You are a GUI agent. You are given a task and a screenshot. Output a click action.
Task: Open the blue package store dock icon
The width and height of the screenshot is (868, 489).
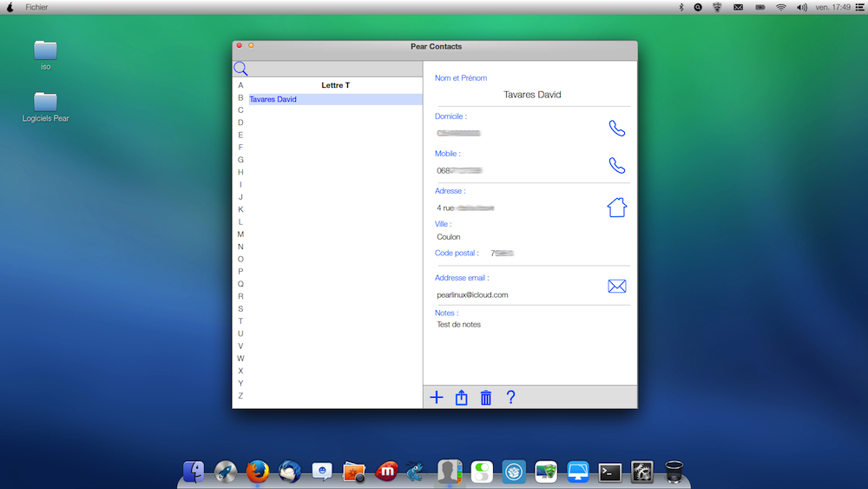[514, 472]
